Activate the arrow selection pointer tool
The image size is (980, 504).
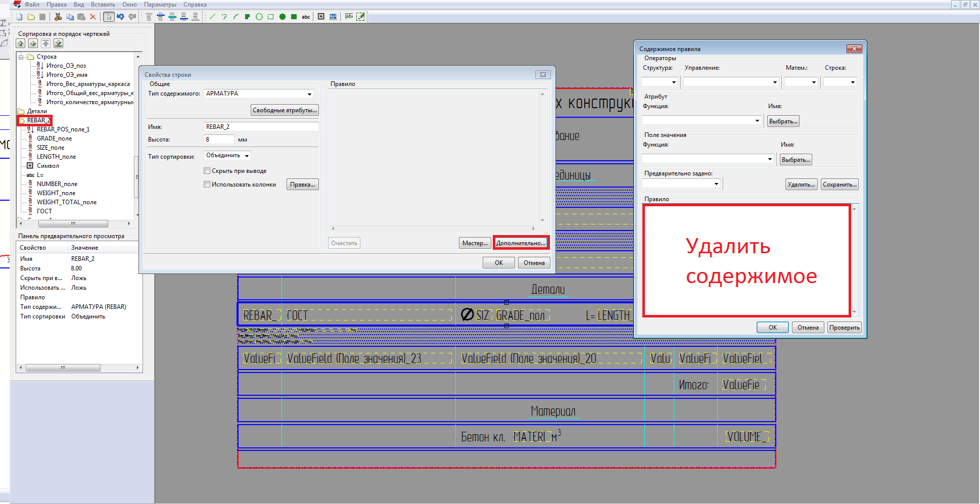[109, 17]
